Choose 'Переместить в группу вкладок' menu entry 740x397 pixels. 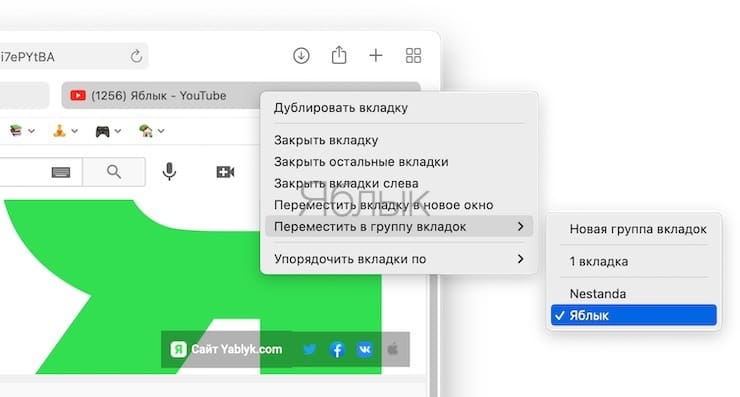tap(399, 227)
